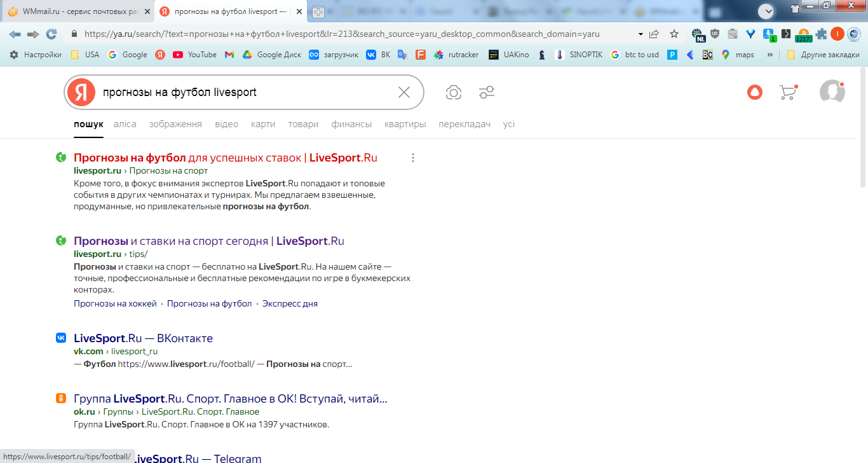868x463 pixels.
Task: Select the финансы search tab
Action: point(351,124)
